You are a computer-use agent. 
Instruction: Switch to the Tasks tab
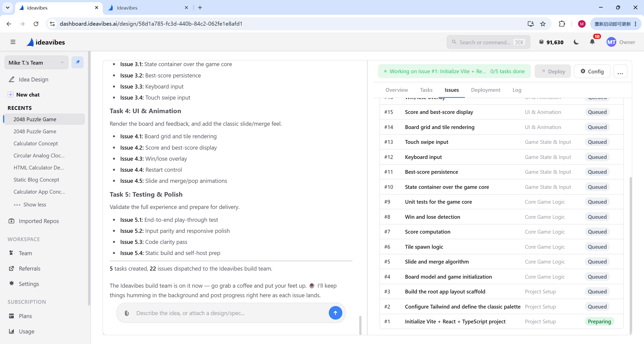tap(426, 90)
